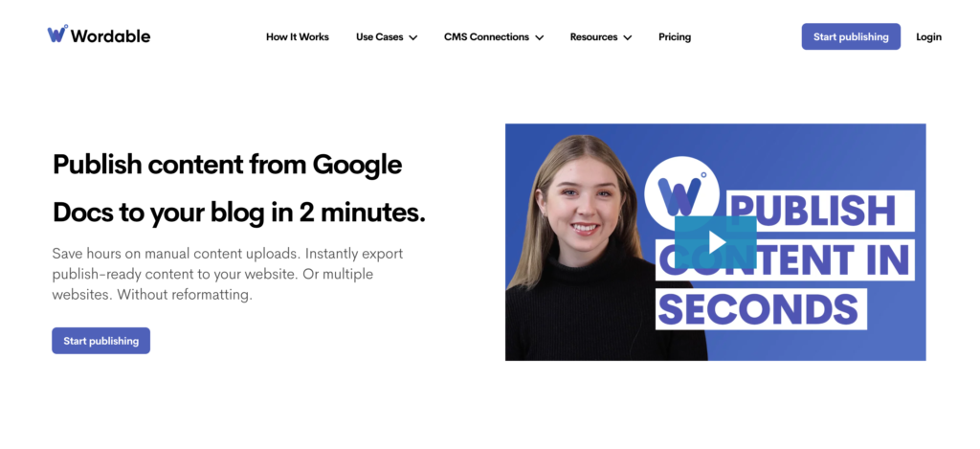Play the video using the play button
Screen dimensions: 980x449
716,242
